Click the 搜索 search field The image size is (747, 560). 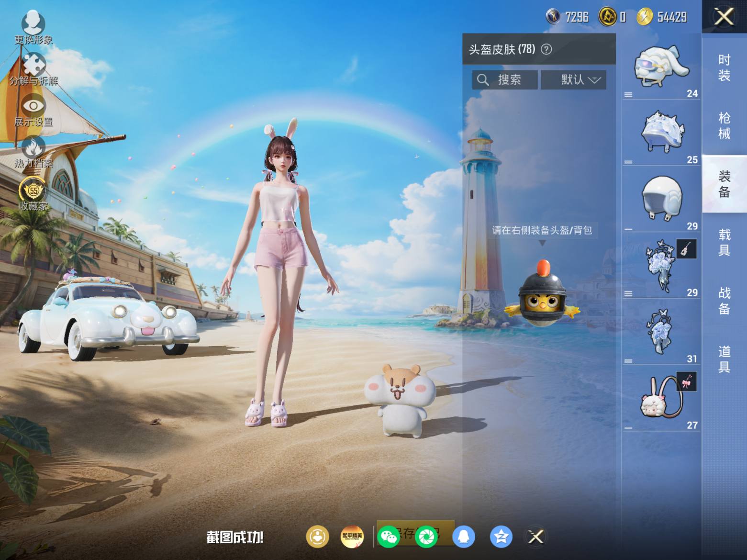(x=505, y=79)
